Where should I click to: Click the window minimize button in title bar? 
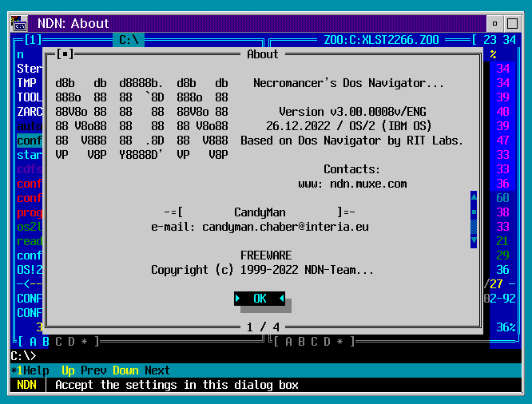point(494,23)
